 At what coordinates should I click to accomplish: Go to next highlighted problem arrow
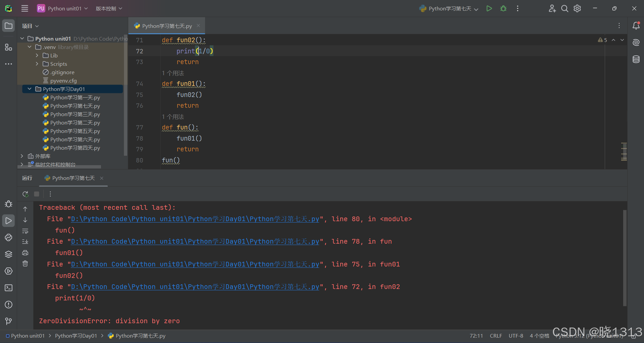622,40
